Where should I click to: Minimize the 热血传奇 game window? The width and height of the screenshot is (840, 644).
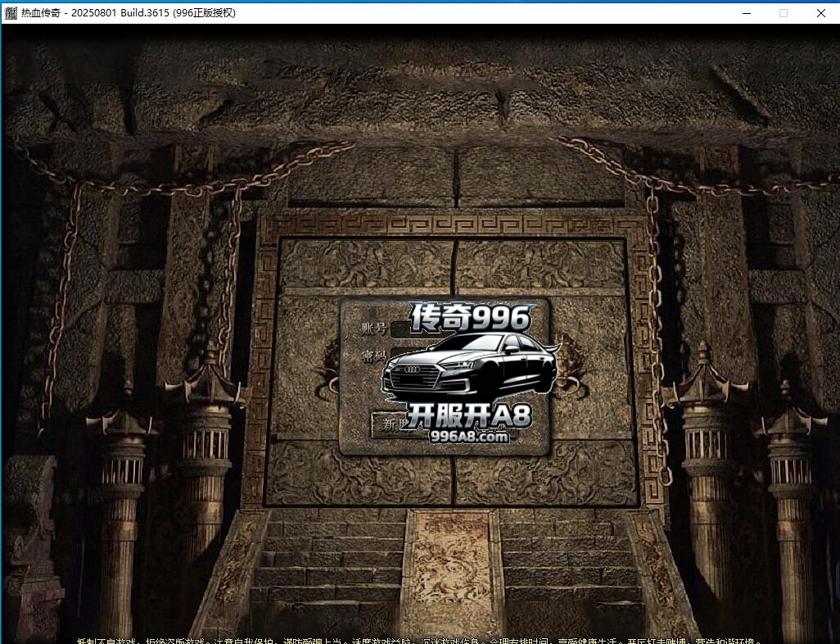[x=746, y=13]
